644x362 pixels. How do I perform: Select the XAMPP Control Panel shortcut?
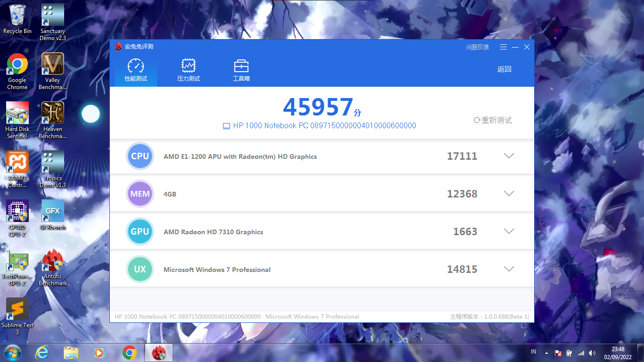pos(17,169)
